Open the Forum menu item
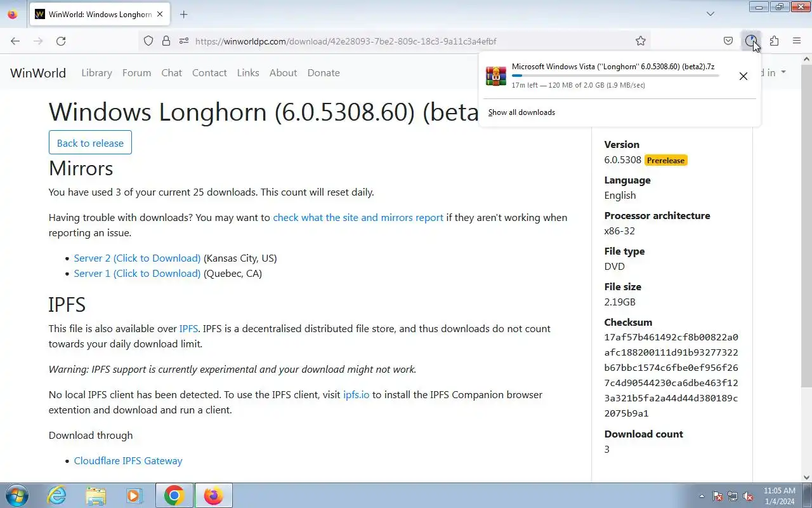 [x=136, y=72]
